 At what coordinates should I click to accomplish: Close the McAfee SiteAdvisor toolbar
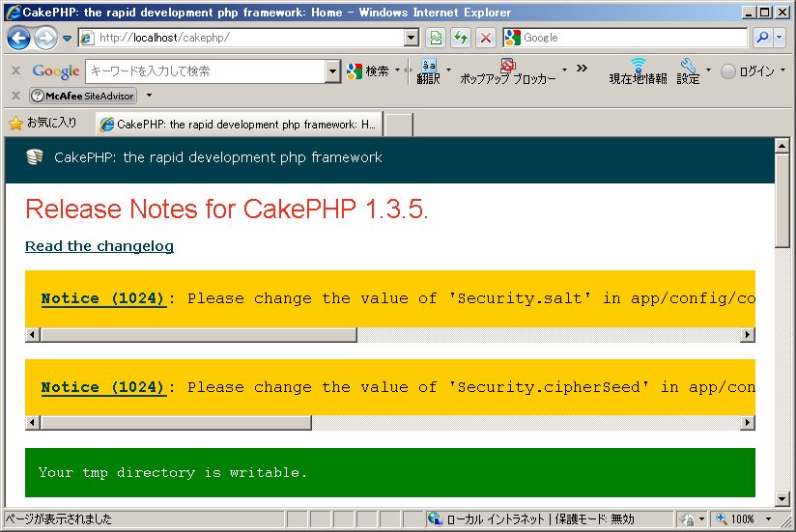(x=16, y=96)
